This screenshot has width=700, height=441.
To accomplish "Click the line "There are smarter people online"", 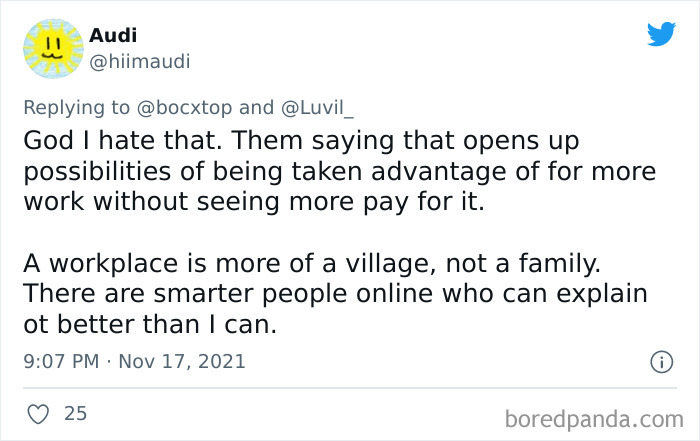I will (335, 295).
